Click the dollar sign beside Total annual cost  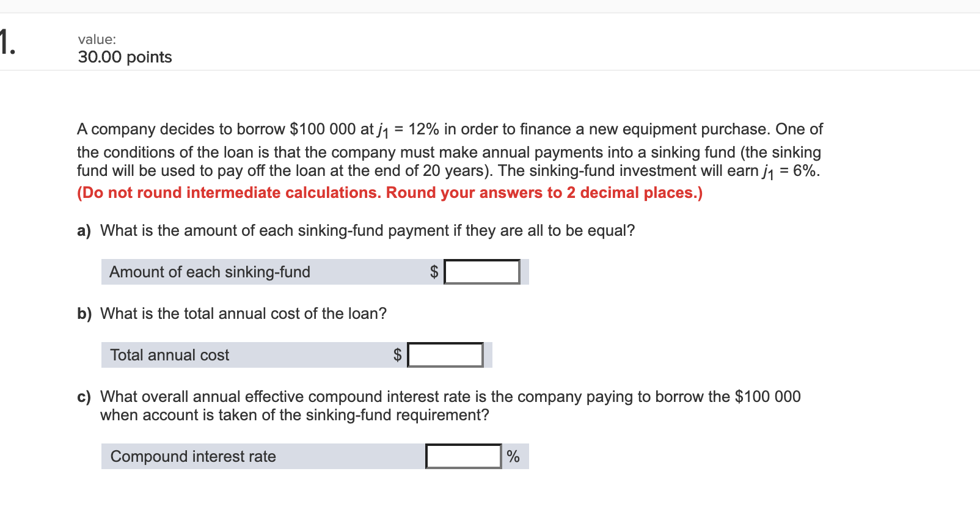(x=397, y=354)
